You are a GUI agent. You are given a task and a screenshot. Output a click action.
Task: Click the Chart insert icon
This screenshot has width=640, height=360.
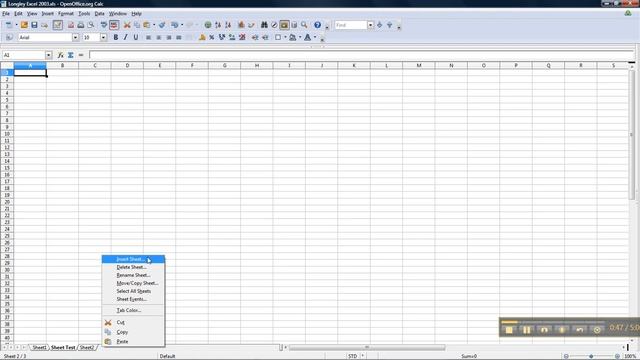tap(241, 25)
